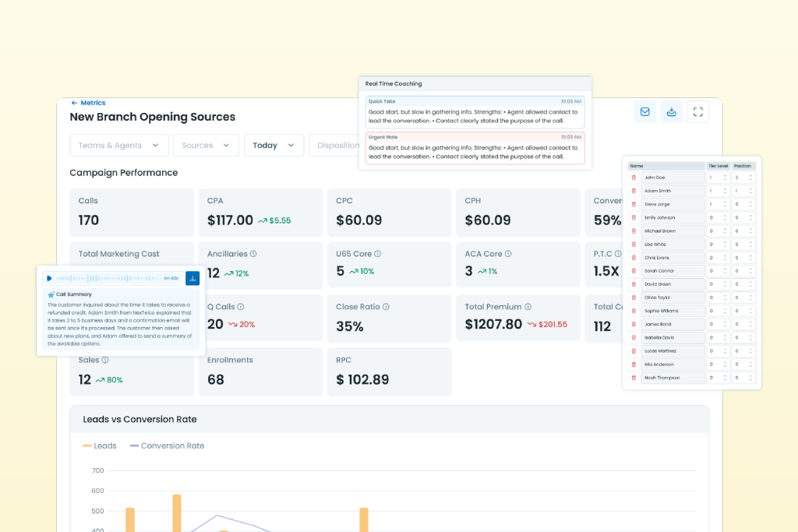Enter fullscreen with the expand icon
The width and height of the screenshot is (798, 532).
698,111
